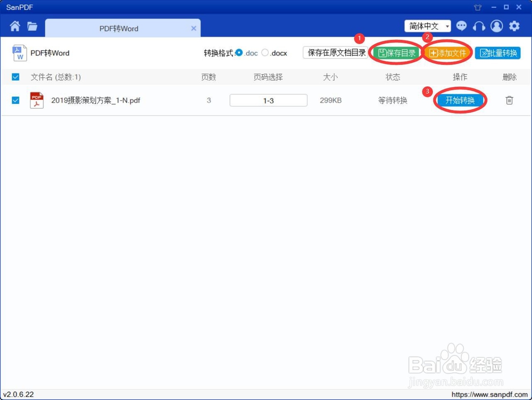532x400 pixels.
Task: Go to the home screen icon
Action: click(x=14, y=26)
